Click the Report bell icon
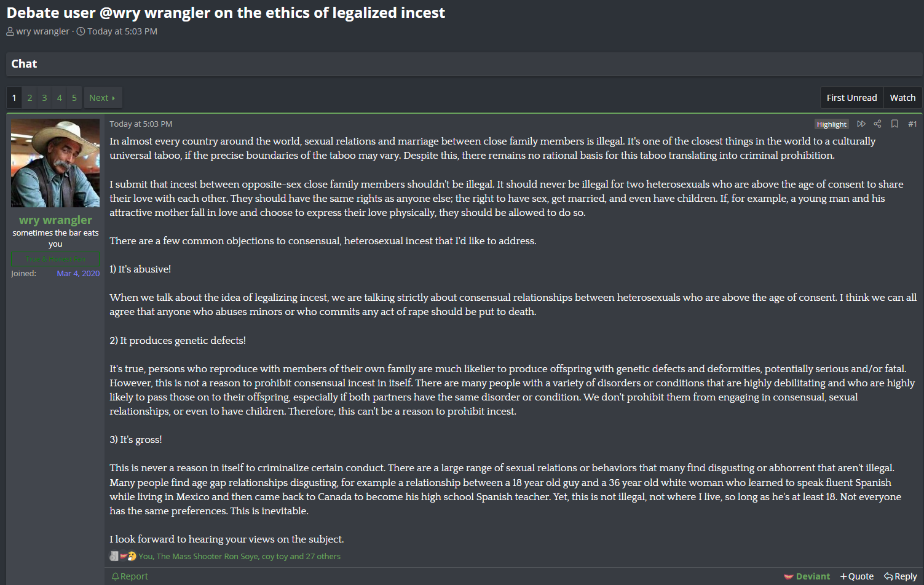 click(115, 576)
